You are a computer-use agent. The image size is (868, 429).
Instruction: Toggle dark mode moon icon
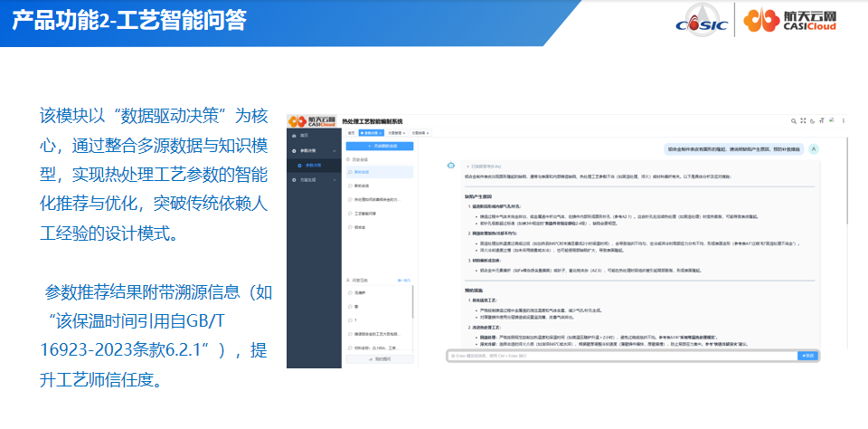coord(811,120)
